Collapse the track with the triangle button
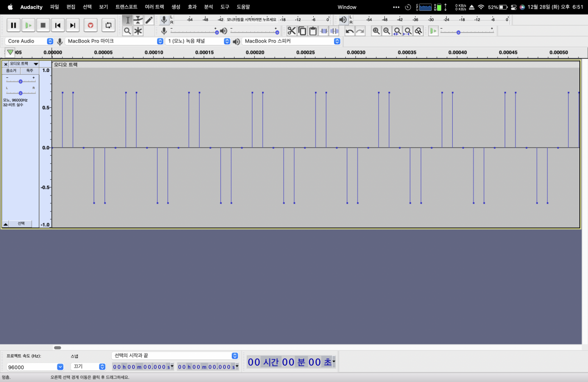 [5, 224]
